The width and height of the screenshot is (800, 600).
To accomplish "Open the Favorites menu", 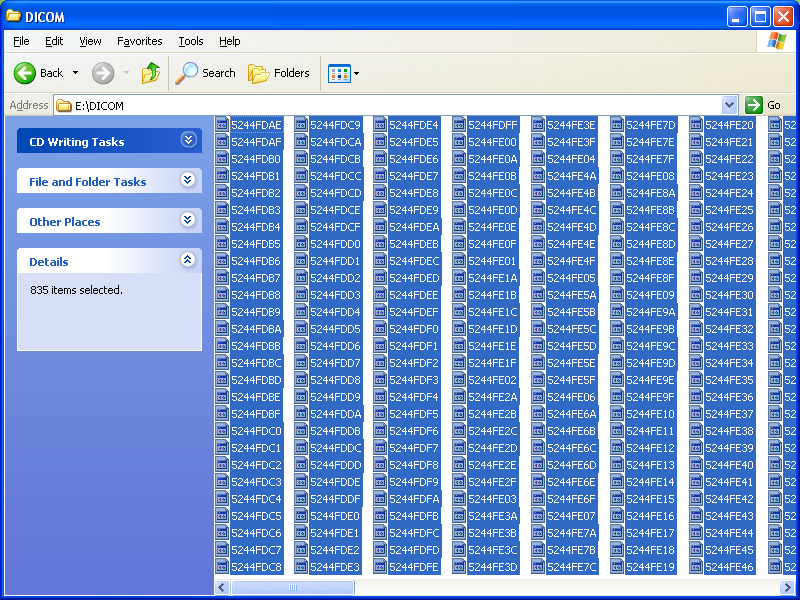I will click(140, 41).
